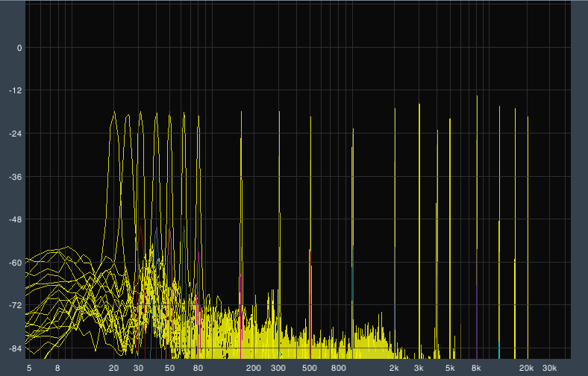
Task: Click the -84 dB level axis label
Action: coord(16,349)
